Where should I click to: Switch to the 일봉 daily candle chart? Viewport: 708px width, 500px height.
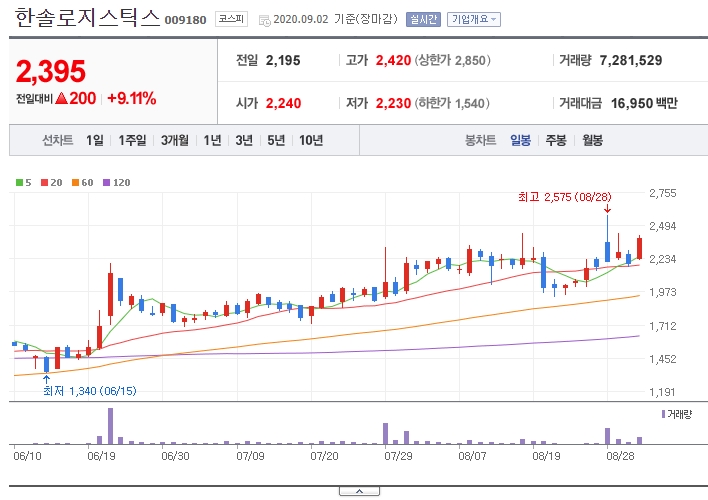coord(521,140)
